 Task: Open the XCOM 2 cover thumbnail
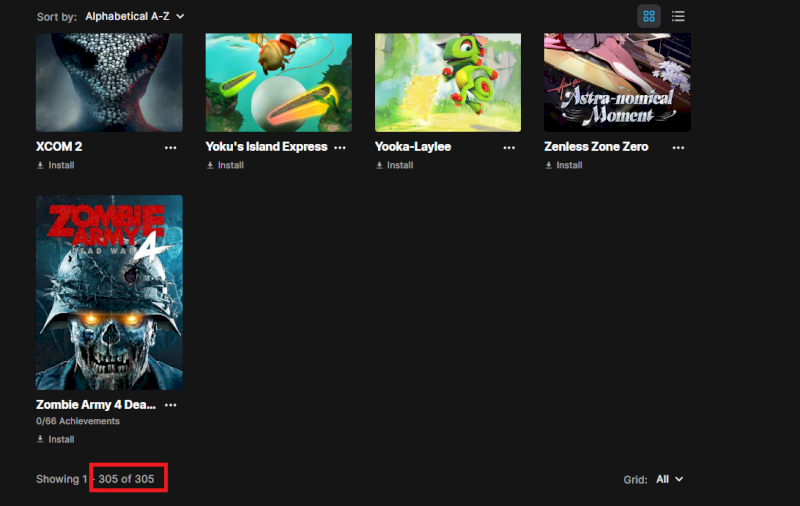109,83
